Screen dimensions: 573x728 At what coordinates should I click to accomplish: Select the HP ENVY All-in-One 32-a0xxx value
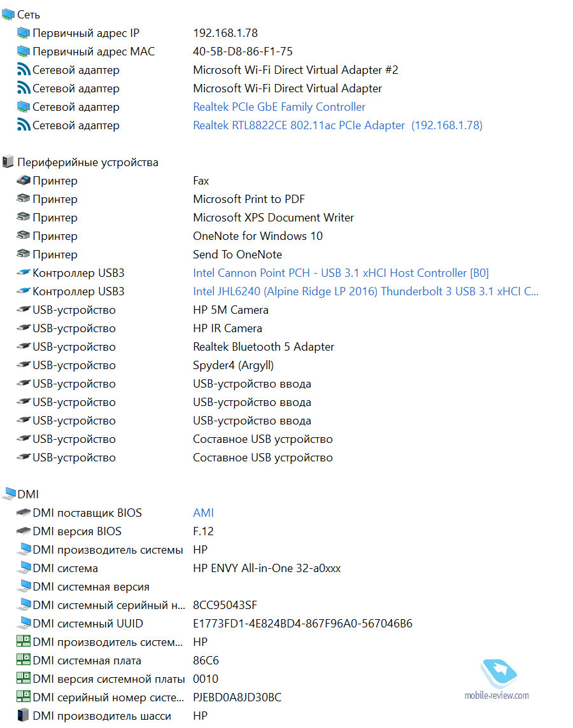267,568
